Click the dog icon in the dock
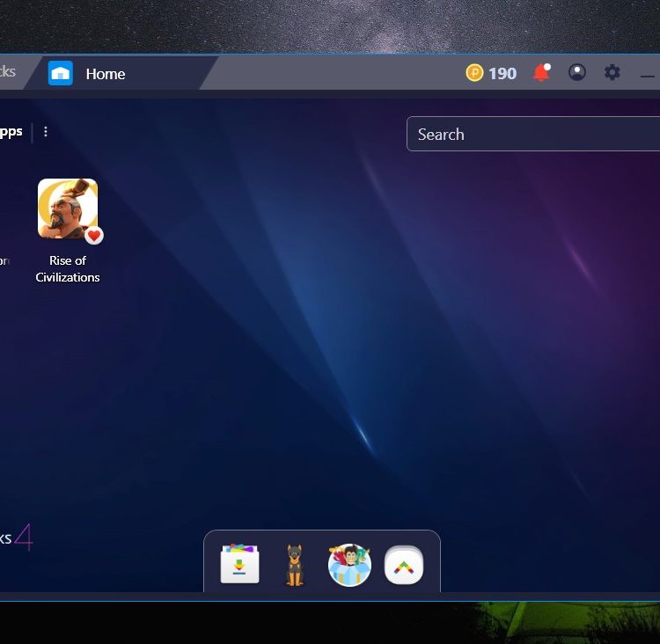 [295, 565]
